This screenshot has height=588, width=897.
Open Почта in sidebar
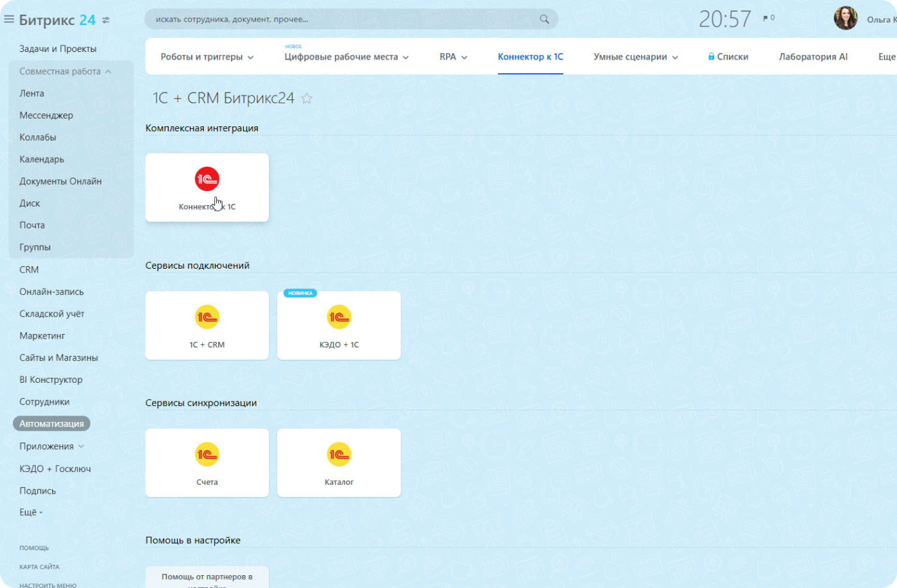[x=32, y=225]
